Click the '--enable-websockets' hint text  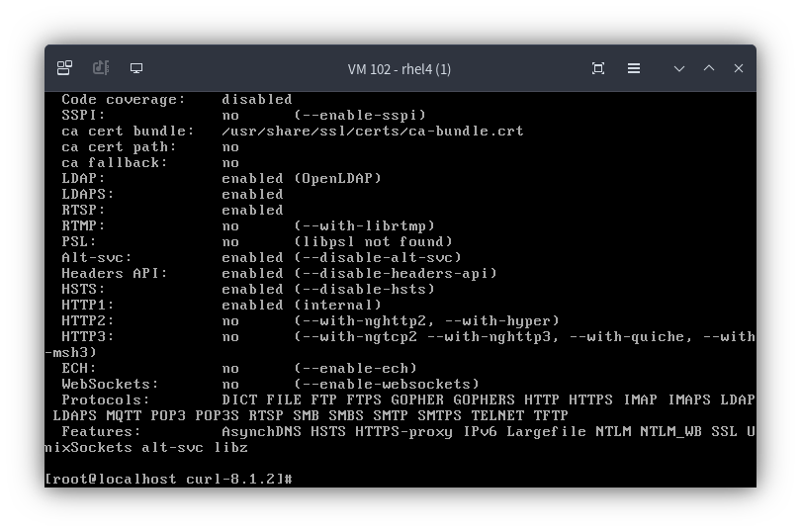(x=387, y=385)
